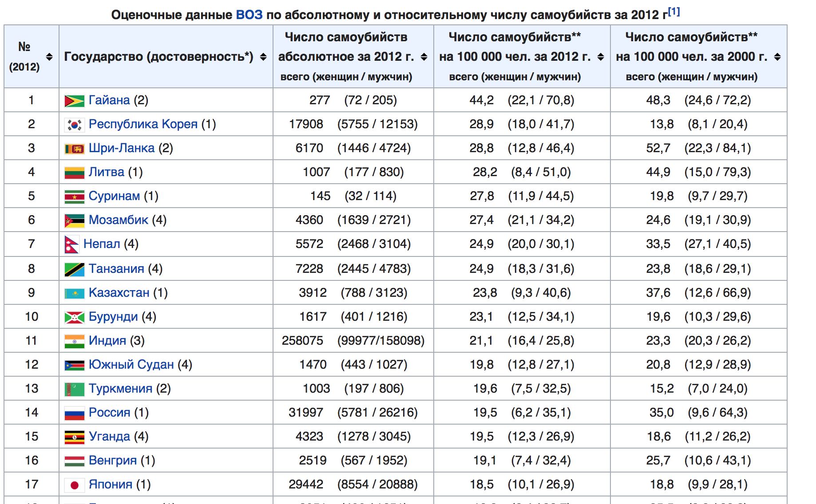Open the Гайана country link

pos(109,100)
